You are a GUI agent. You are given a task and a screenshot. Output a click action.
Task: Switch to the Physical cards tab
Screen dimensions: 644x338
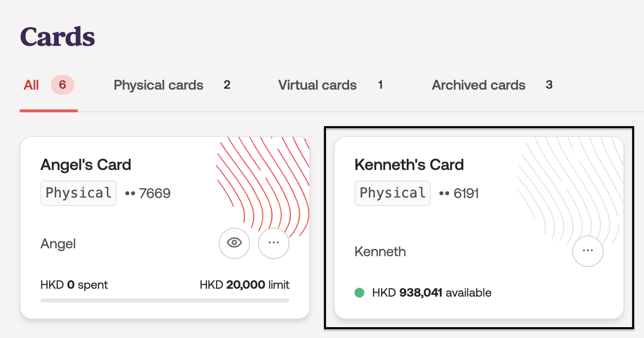coord(159,85)
